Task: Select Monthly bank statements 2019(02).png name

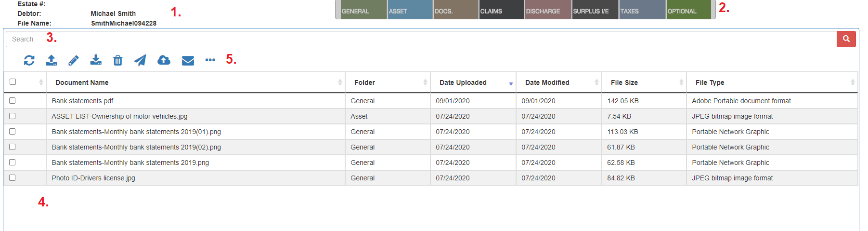Action: 136,147
